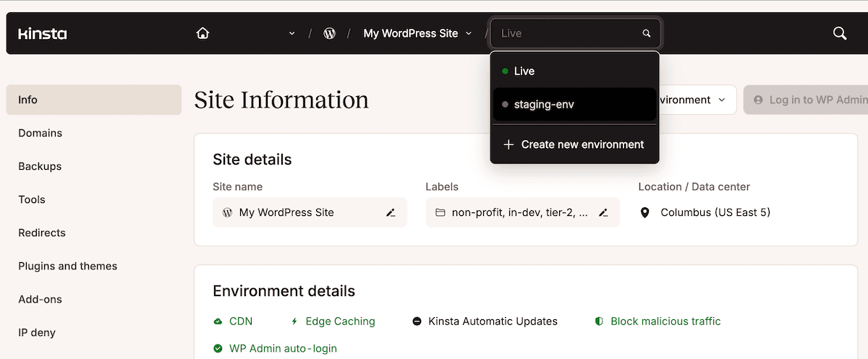The height and width of the screenshot is (359, 868).
Task: Click the Kinsta Automatic Updates status icon
Action: pos(417,321)
